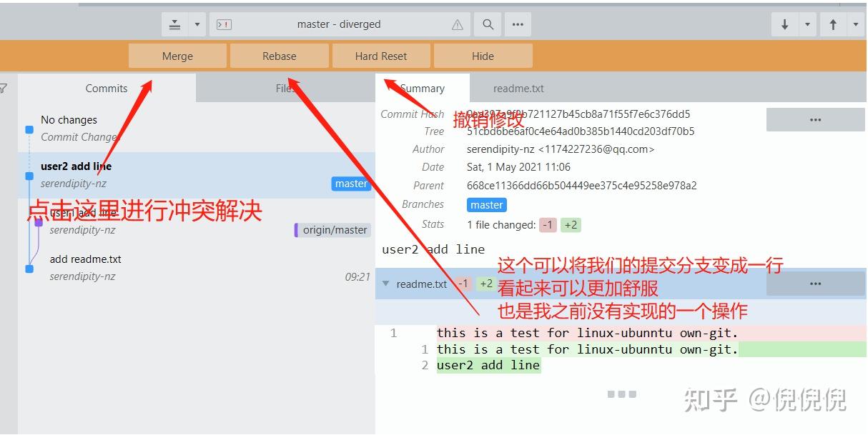Open the pull options dropdown arrow
Viewport: 868px width, 435px height.
(808, 24)
